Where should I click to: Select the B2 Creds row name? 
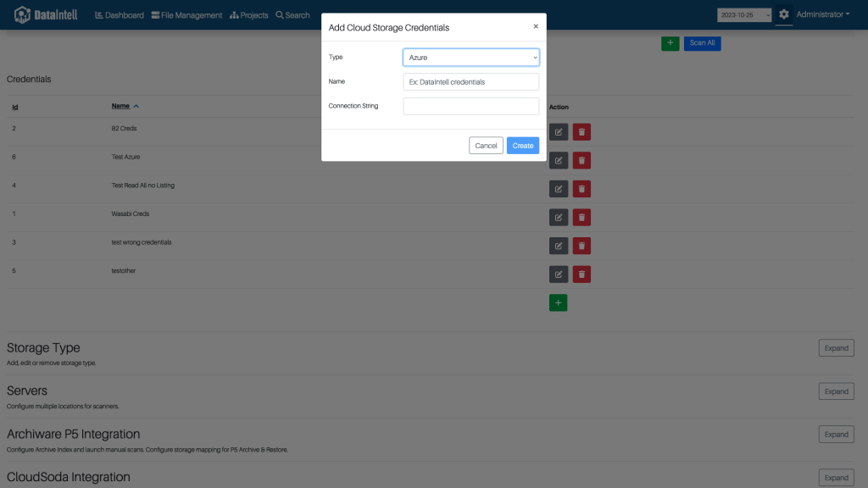coord(124,129)
